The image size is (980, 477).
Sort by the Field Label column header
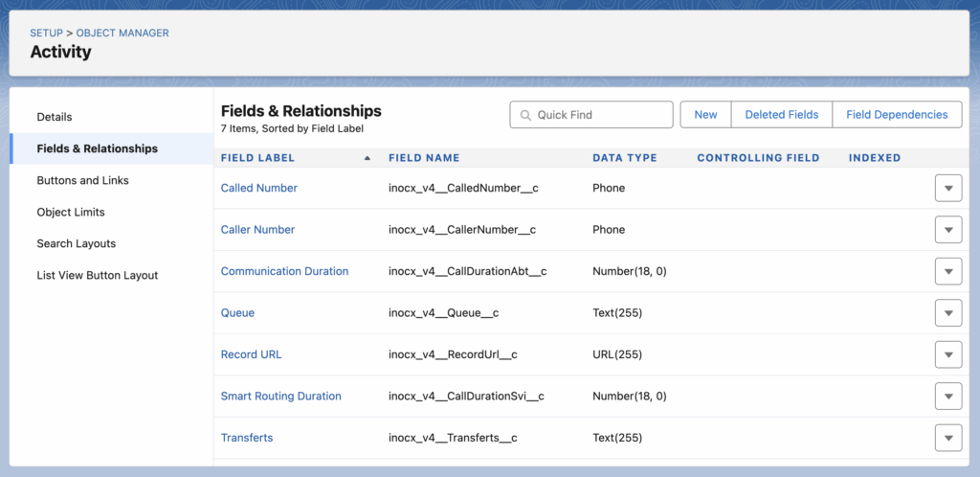tap(258, 158)
